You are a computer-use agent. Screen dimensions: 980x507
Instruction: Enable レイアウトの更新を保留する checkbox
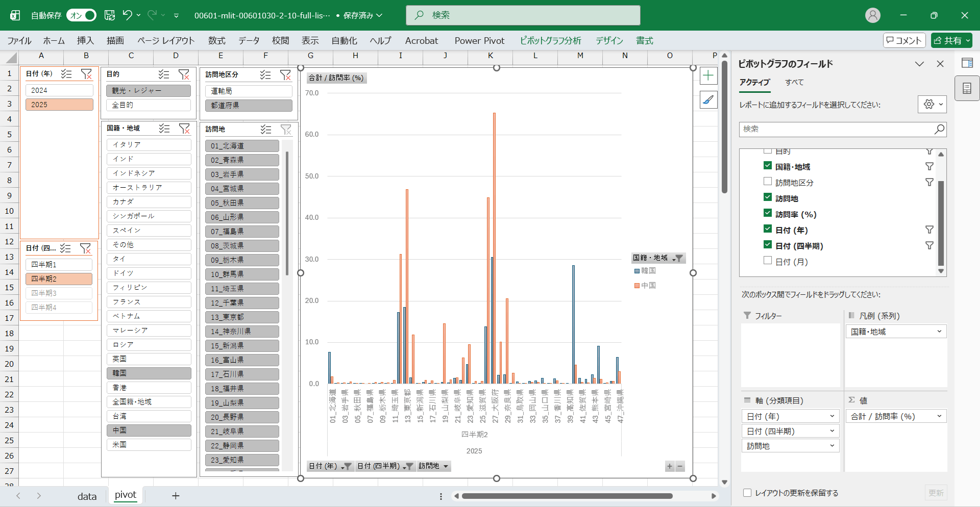pyautogui.click(x=747, y=493)
